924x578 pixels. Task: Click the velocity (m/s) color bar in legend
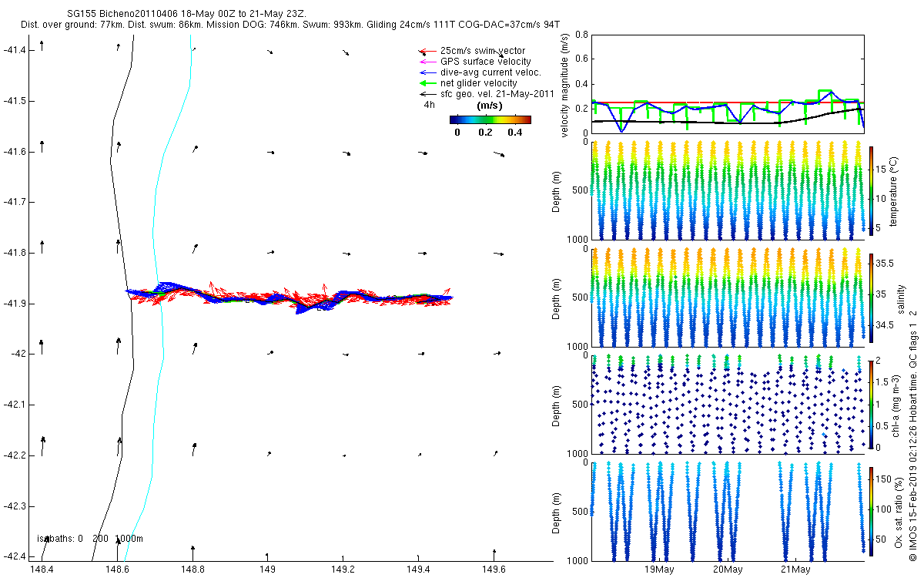pyautogui.click(x=490, y=119)
